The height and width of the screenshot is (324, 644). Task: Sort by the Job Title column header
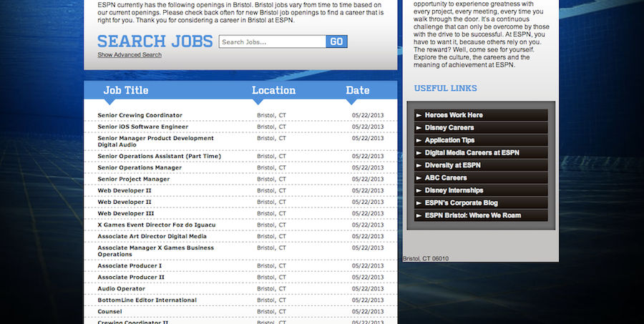tap(126, 90)
